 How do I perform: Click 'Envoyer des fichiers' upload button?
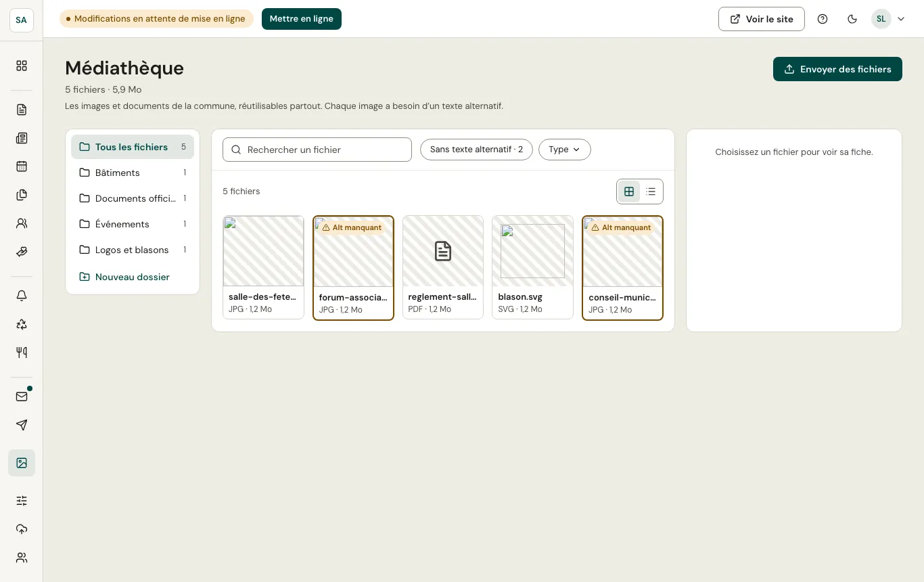click(x=837, y=69)
